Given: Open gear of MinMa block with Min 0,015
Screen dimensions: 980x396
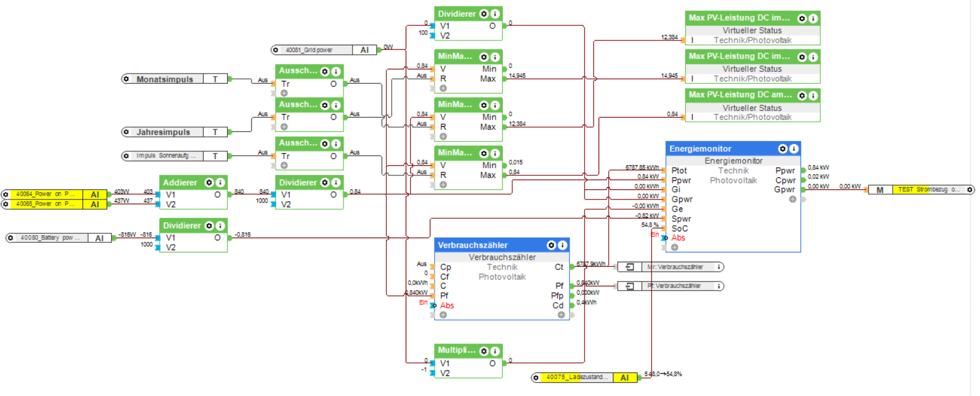Looking at the screenshot, I should [484, 153].
